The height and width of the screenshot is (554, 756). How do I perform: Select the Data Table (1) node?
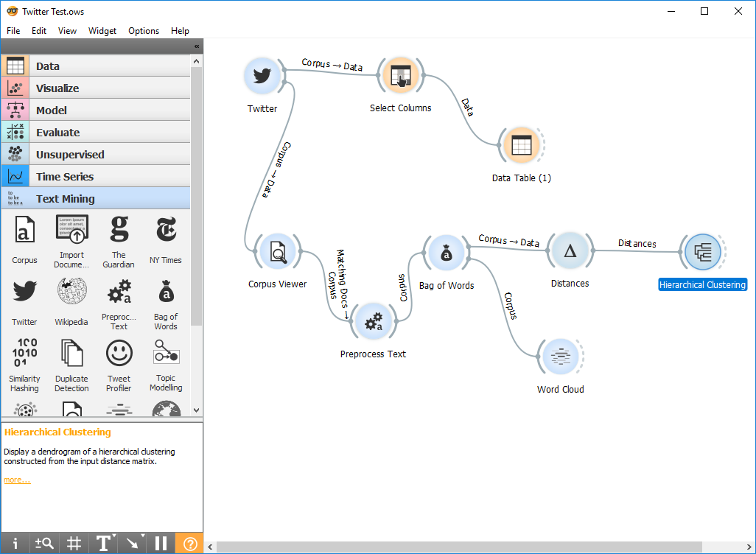point(521,145)
